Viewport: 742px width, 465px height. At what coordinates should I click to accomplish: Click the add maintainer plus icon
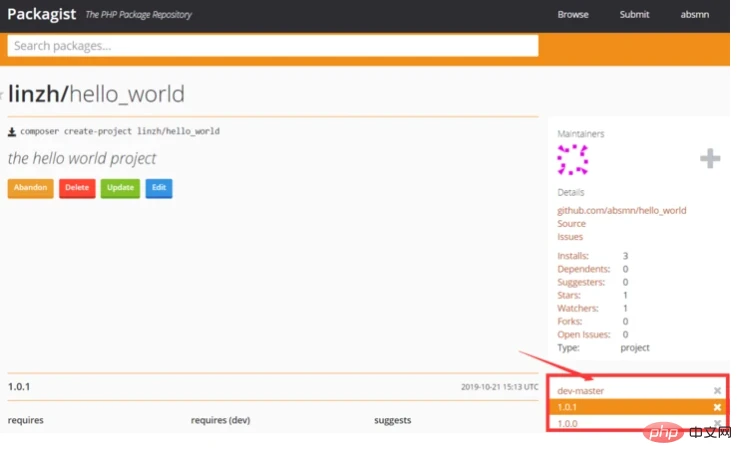pyautogui.click(x=709, y=159)
